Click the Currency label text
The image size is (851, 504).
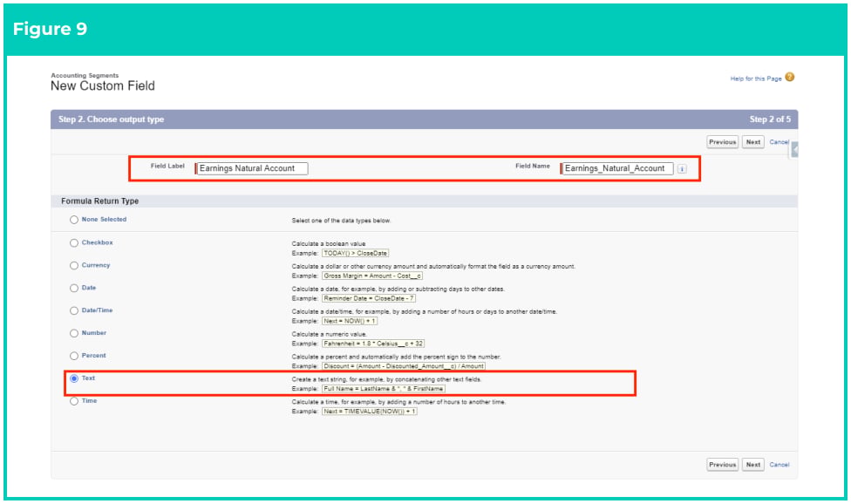pyautogui.click(x=96, y=265)
